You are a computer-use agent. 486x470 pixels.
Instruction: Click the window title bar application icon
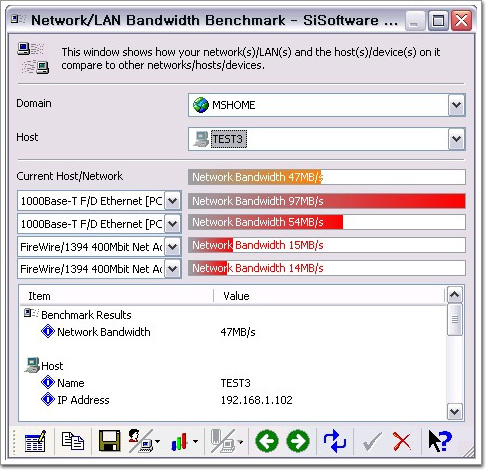(18, 19)
